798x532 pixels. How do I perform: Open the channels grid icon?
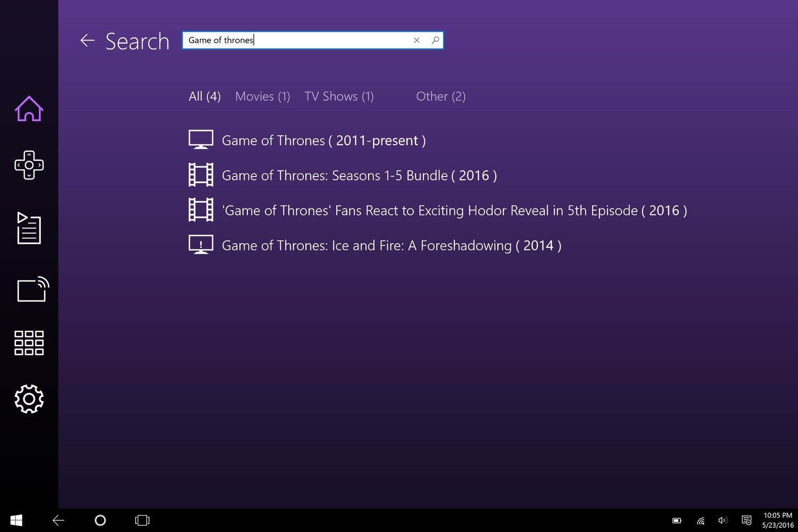click(29, 343)
